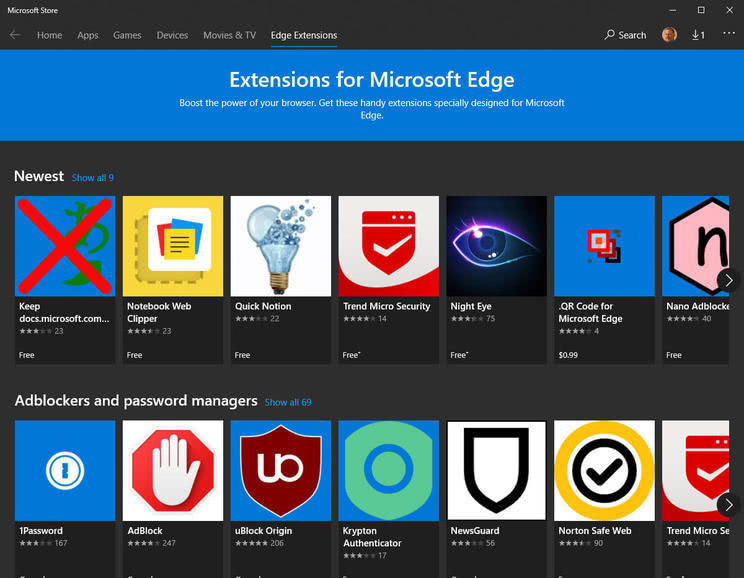Open the NewsGuard shield icon
The image size is (744, 578).
tap(496, 470)
